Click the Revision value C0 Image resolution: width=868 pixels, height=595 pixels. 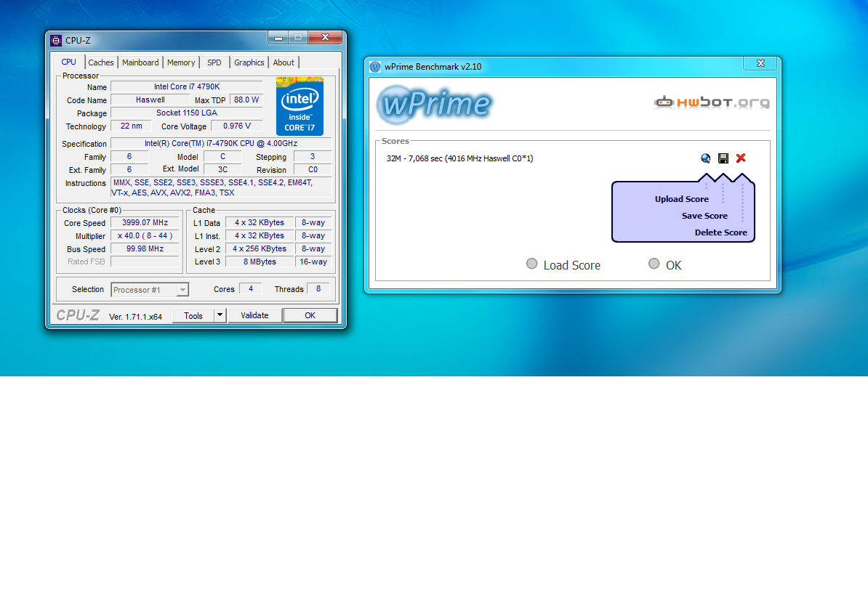313,170
